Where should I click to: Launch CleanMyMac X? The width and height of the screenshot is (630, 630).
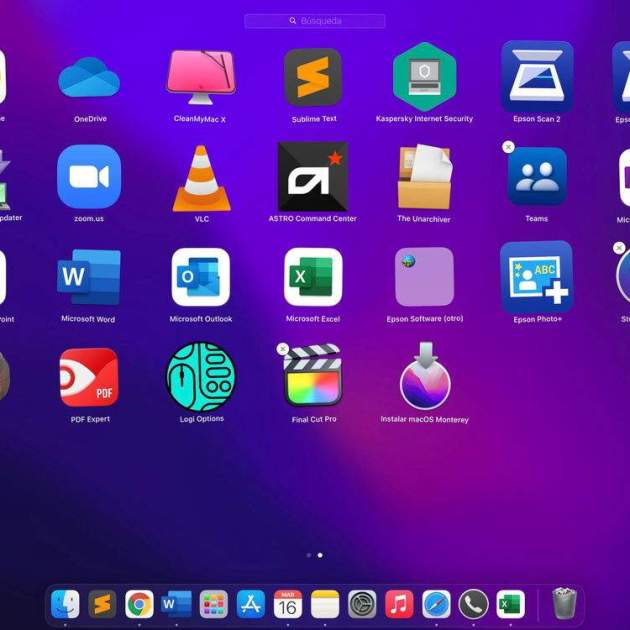pyautogui.click(x=200, y=78)
